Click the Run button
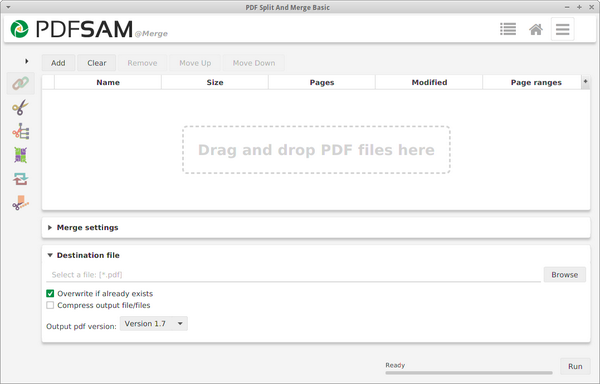Image resolution: width=600 pixels, height=384 pixels. click(575, 366)
